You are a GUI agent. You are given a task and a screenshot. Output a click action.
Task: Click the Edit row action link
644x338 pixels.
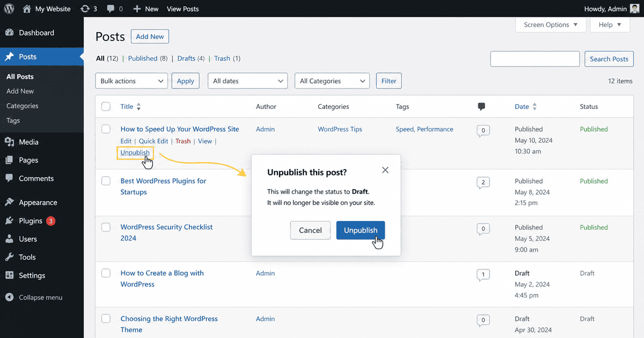[x=126, y=141]
